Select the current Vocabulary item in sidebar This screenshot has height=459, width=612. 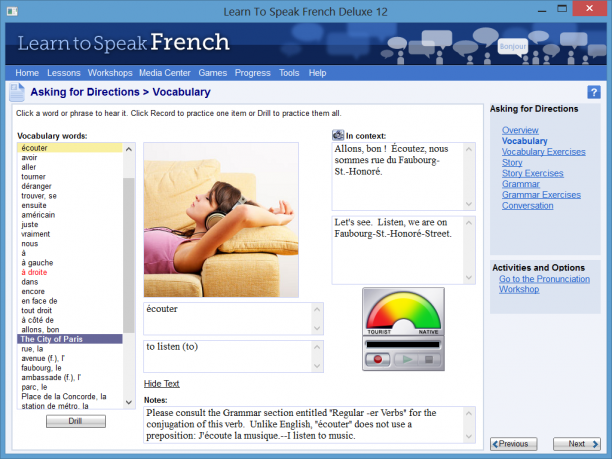click(x=524, y=141)
